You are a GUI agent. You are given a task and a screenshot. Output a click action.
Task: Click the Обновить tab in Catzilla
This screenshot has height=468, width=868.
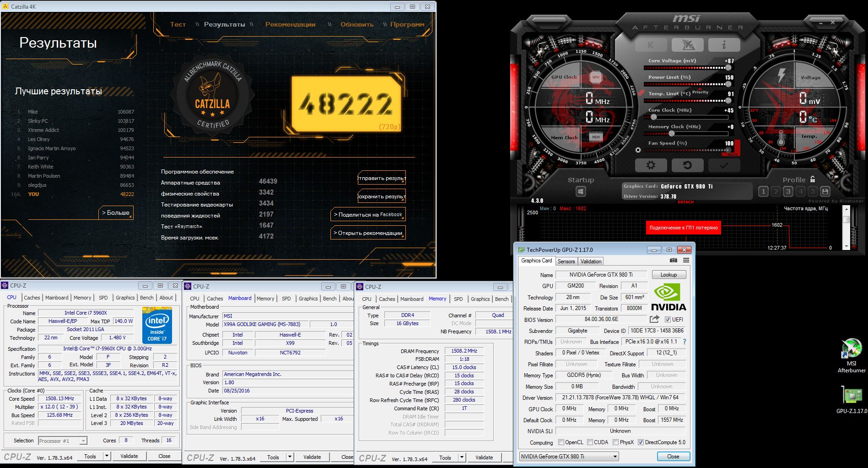357,24
